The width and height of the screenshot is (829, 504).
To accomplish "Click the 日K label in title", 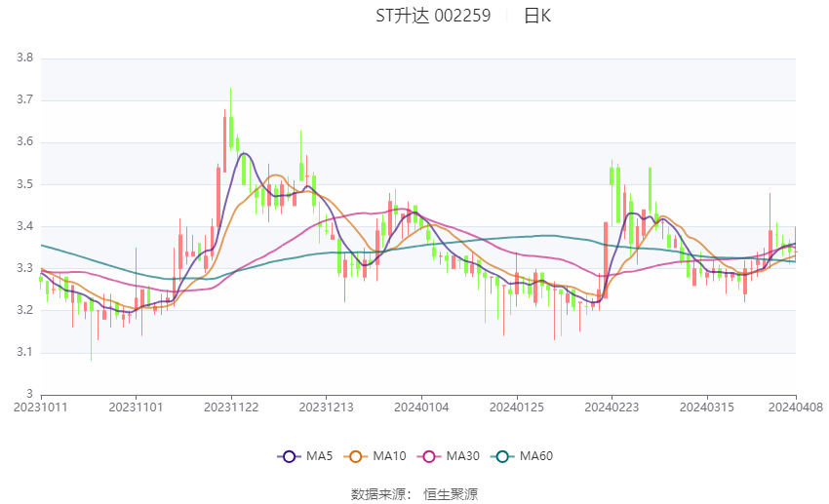I will [x=537, y=16].
